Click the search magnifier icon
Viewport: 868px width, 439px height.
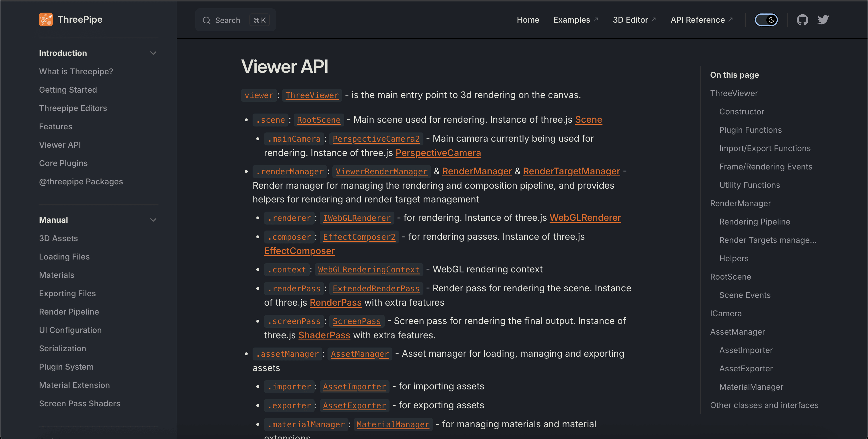(x=207, y=20)
